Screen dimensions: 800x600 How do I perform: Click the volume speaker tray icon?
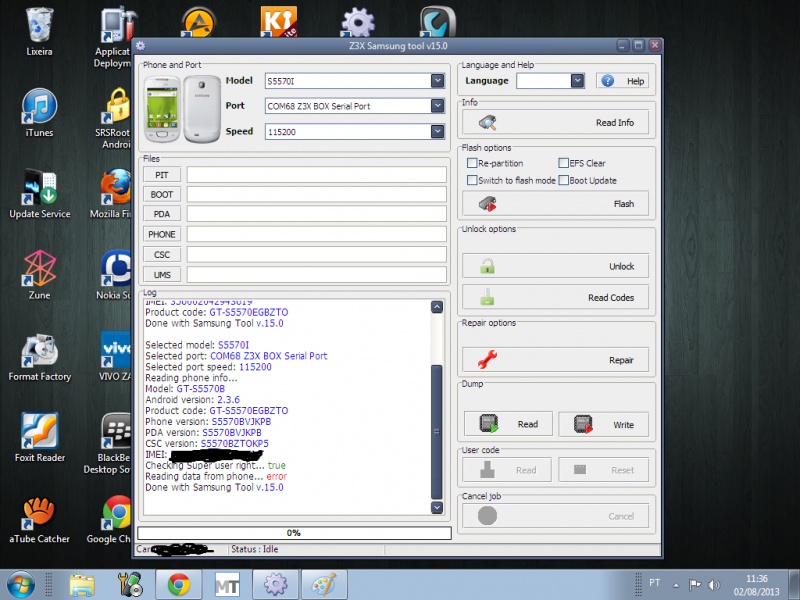pos(714,585)
